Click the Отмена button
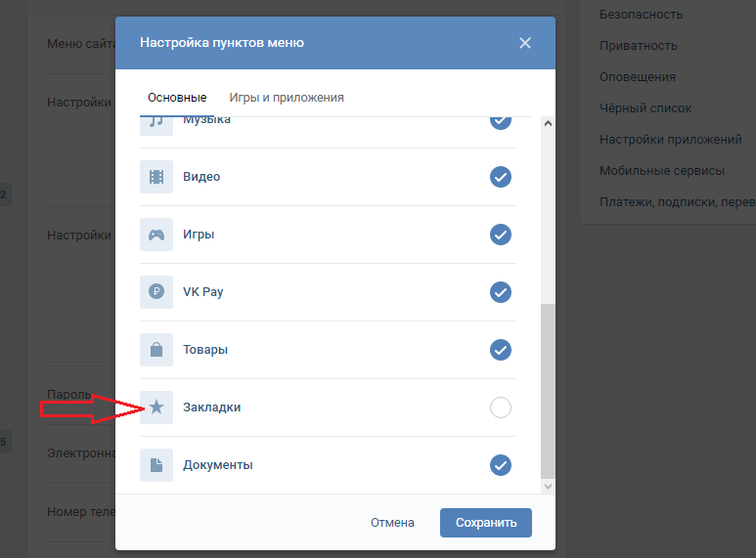Image resolution: width=756 pixels, height=558 pixels. click(x=392, y=523)
